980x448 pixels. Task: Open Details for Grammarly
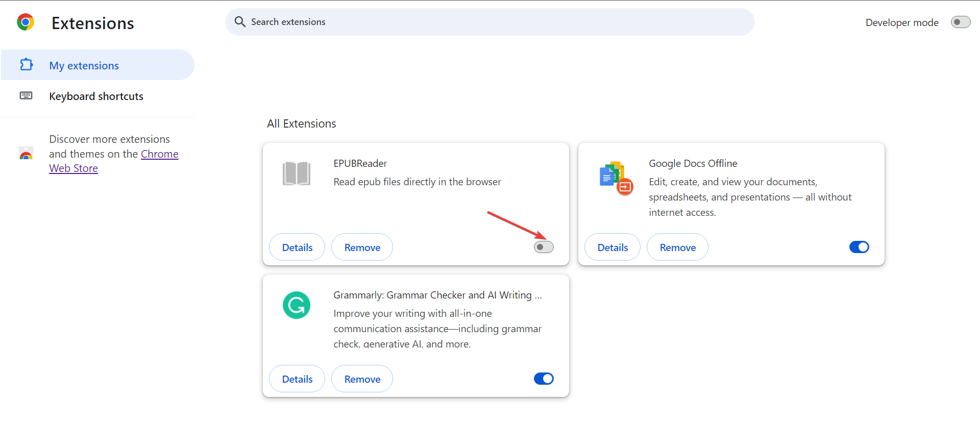(297, 379)
